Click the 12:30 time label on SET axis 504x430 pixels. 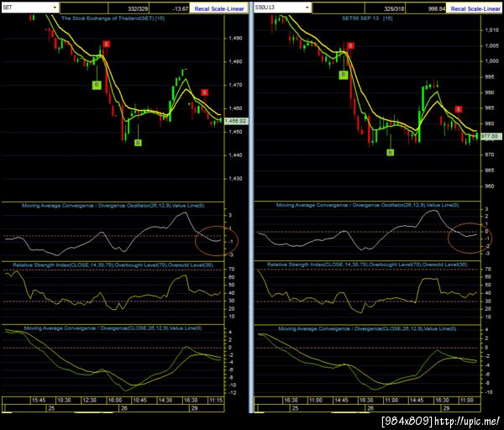pos(89,400)
